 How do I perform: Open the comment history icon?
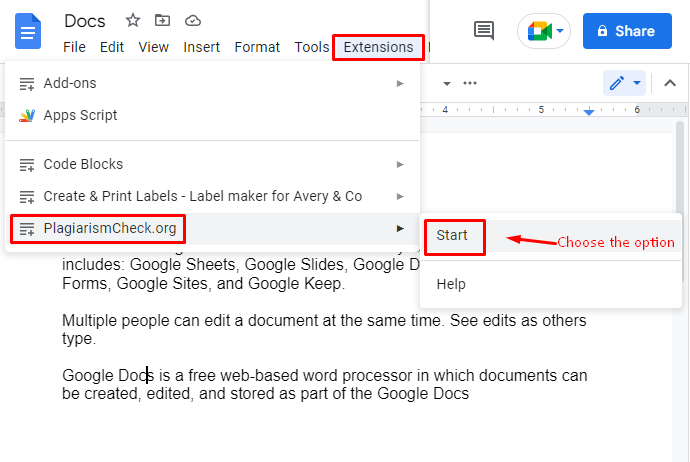pyautogui.click(x=484, y=31)
